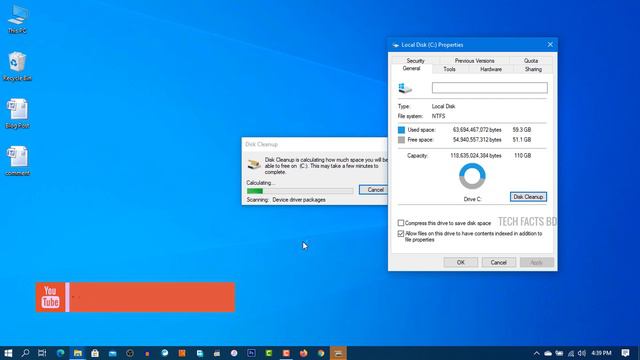The image size is (640, 360).
Task: Open the battery status tray icon
Action: 559,353
